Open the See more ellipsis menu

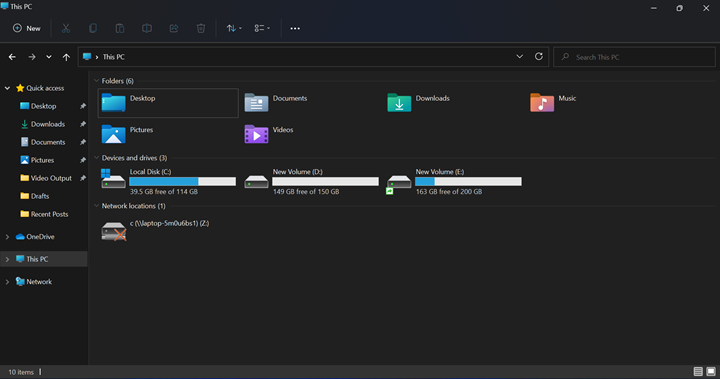coord(295,28)
